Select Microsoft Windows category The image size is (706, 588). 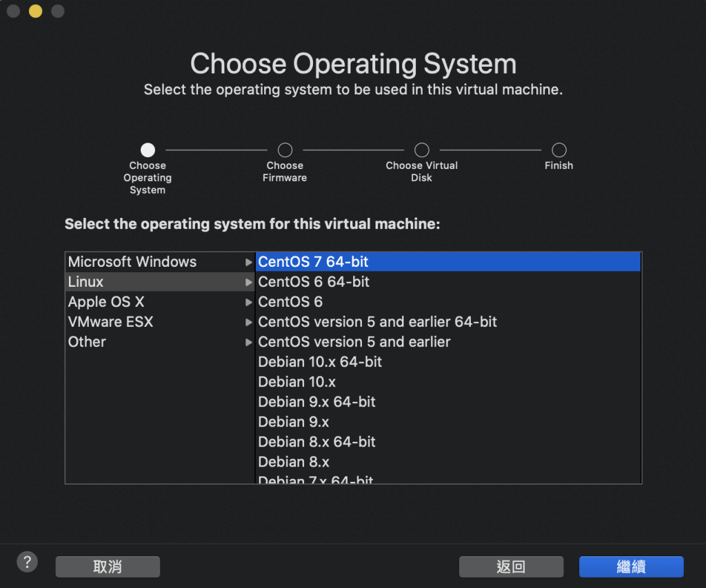coord(160,261)
